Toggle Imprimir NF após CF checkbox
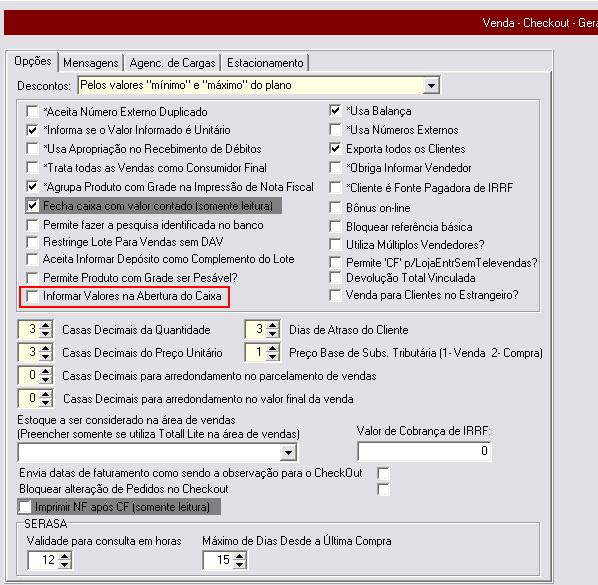Image resolution: width=598 pixels, height=585 pixels. (x=25, y=507)
